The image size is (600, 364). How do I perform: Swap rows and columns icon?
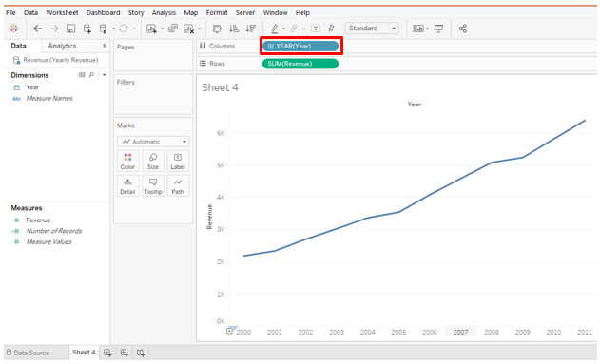(x=217, y=29)
